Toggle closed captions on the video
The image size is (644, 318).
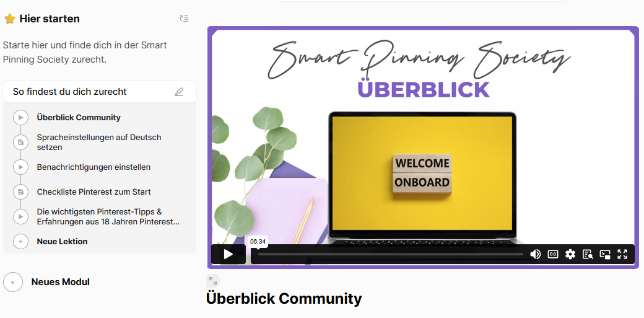click(x=553, y=254)
